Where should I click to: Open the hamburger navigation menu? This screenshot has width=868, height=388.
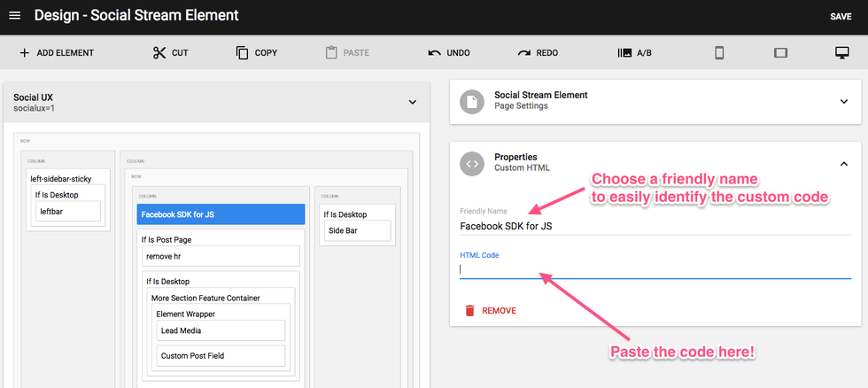click(x=15, y=15)
